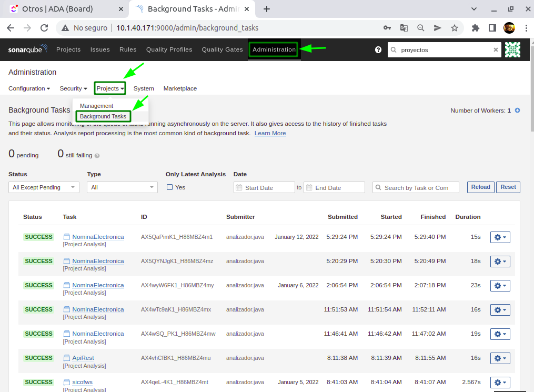Open the Type filter dropdown

tap(122, 187)
